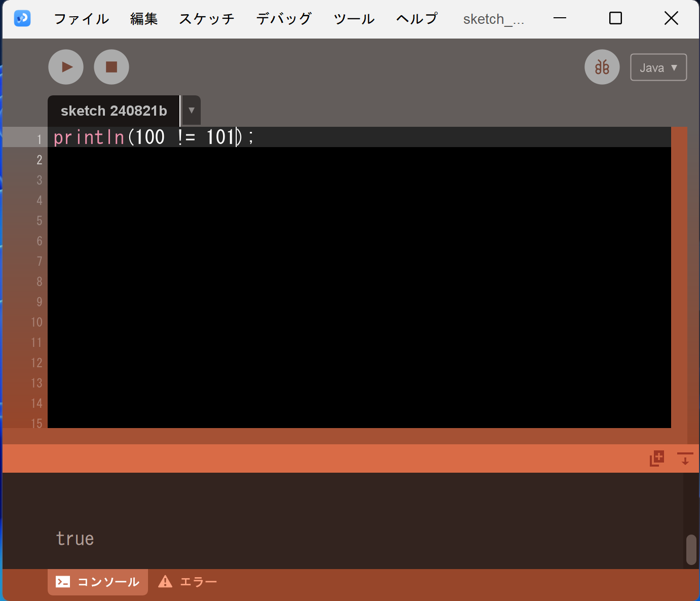The width and height of the screenshot is (700, 601).
Task: Stop the running sketch
Action: [112, 67]
